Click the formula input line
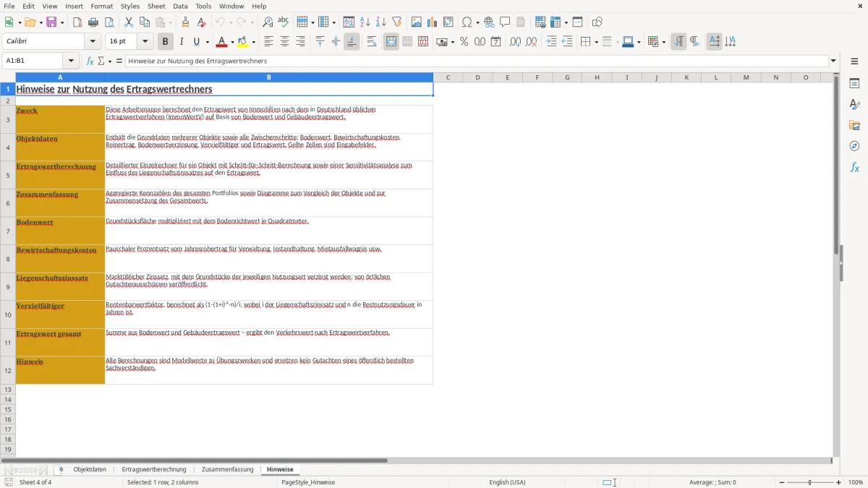The height and width of the screenshot is (488, 868). click(477, 61)
